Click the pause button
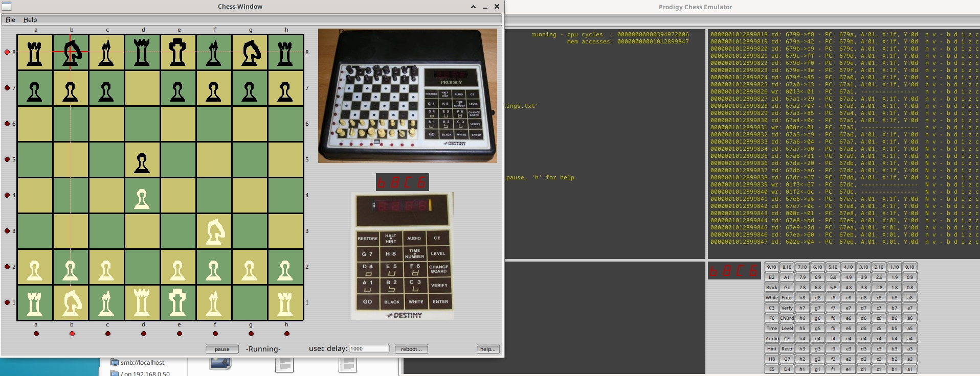 [x=222, y=349]
